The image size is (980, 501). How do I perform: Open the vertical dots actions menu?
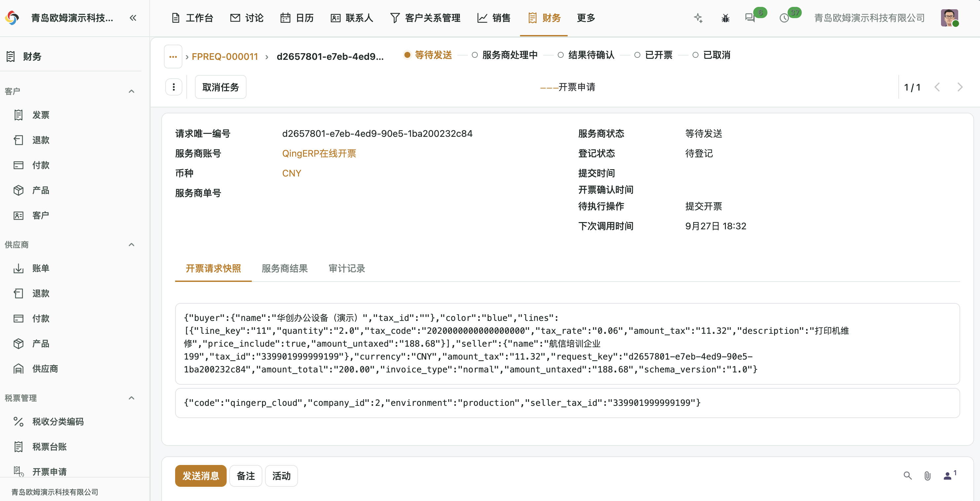174,87
